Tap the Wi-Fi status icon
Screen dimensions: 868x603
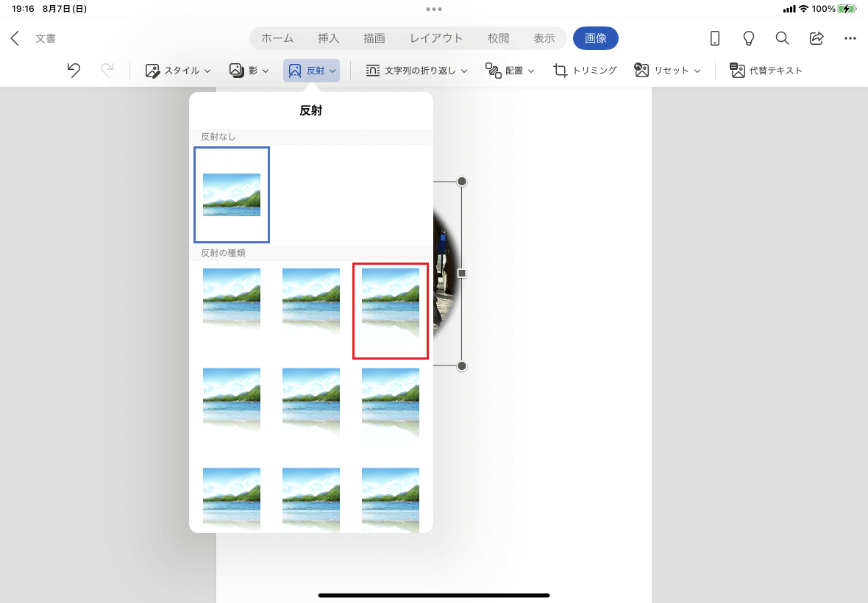click(x=804, y=9)
